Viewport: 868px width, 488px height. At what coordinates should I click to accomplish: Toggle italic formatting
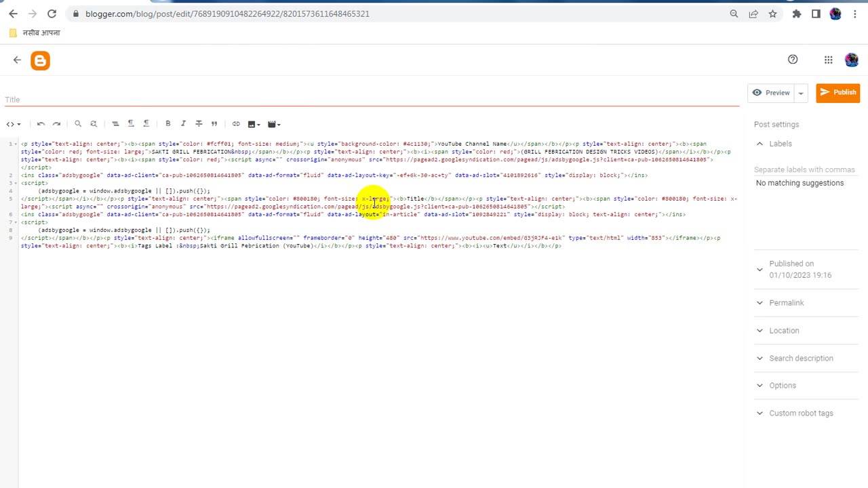pyautogui.click(x=183, y=124)
